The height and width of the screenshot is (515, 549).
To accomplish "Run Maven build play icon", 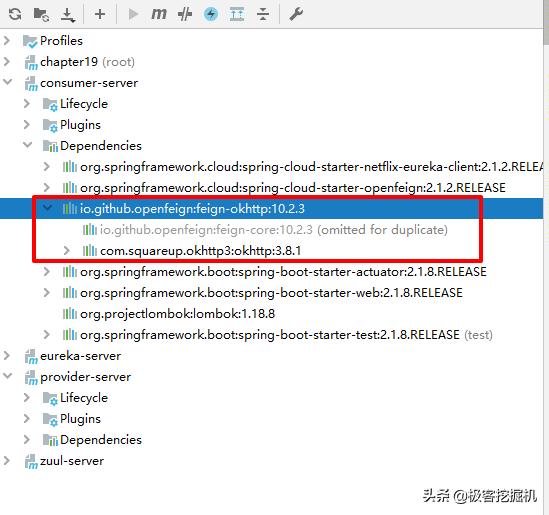I will (133, 14).
